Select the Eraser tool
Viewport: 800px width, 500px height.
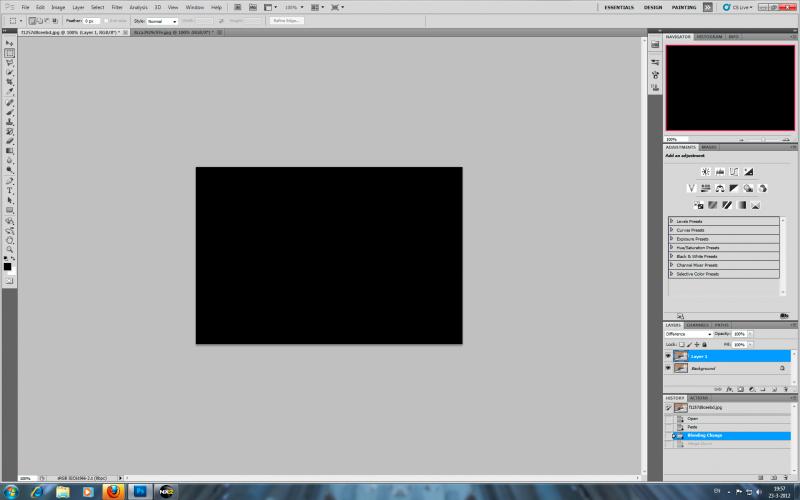(10, 142)
